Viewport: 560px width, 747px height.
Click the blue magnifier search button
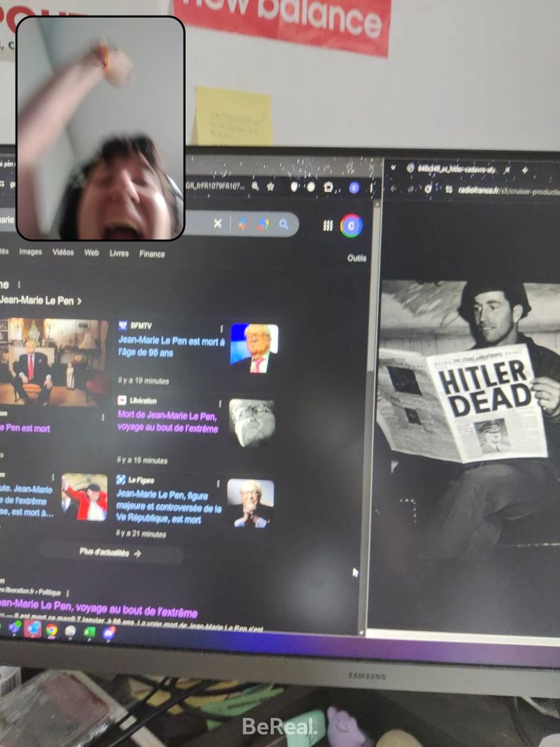point(284,224)
